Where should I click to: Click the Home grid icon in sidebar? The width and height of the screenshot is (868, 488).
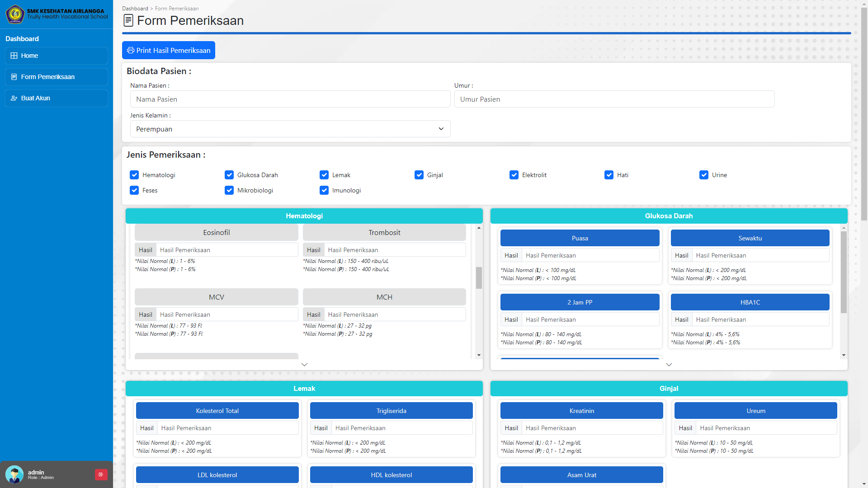click(x=14, y=56)
